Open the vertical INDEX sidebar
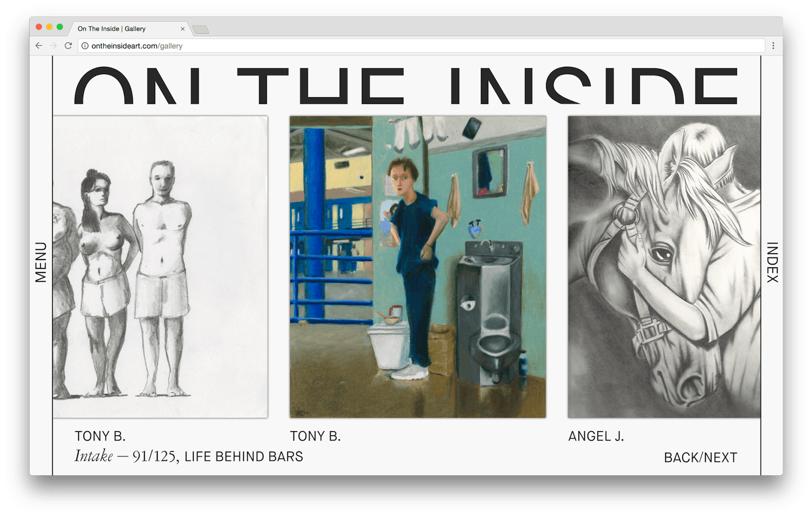The width and height of the screenshot is (812, 517). click(772, 262)
